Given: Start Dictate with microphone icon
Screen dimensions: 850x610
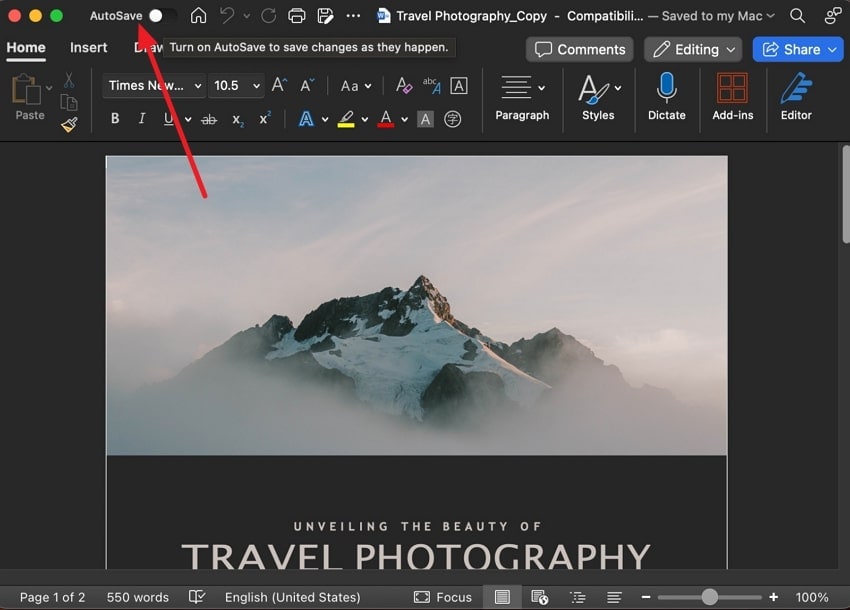Looking at the screenshot, I should pyautogui.click(x=667, y=98).
